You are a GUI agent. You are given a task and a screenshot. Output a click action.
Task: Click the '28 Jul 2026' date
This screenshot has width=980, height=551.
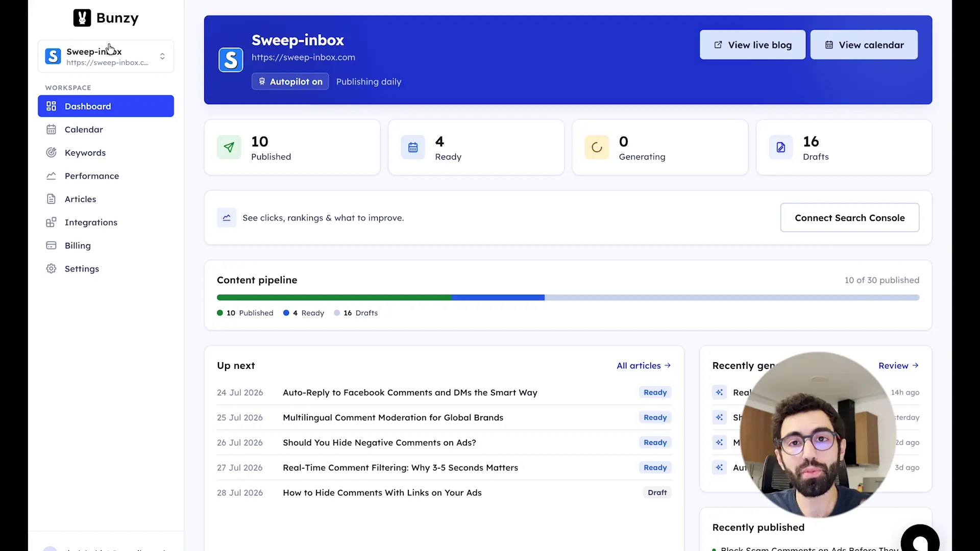(240, 493)
